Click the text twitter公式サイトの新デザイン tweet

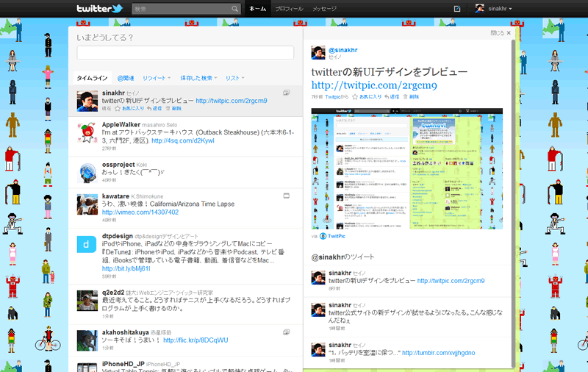[x=415, y=317]
